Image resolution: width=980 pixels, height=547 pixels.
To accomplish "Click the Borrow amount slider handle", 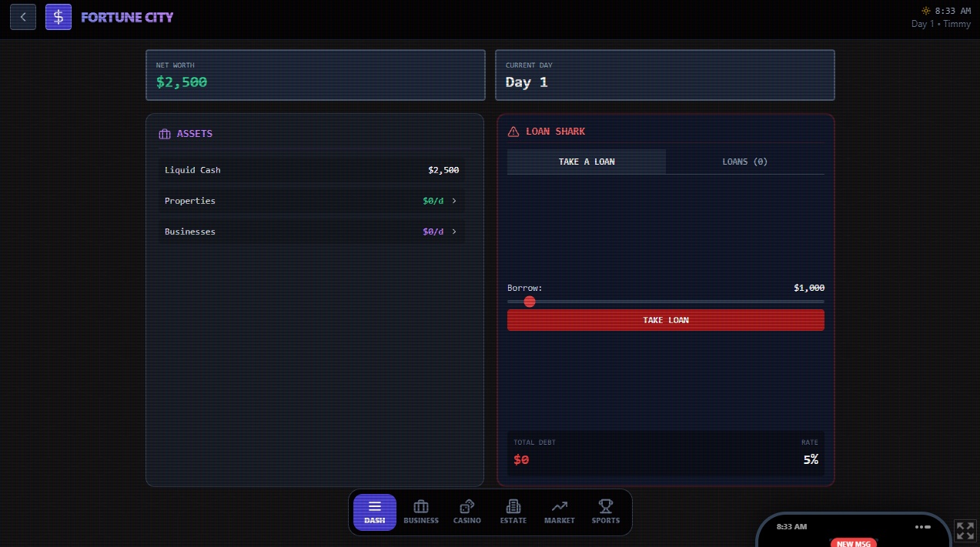I will (530, 302).
